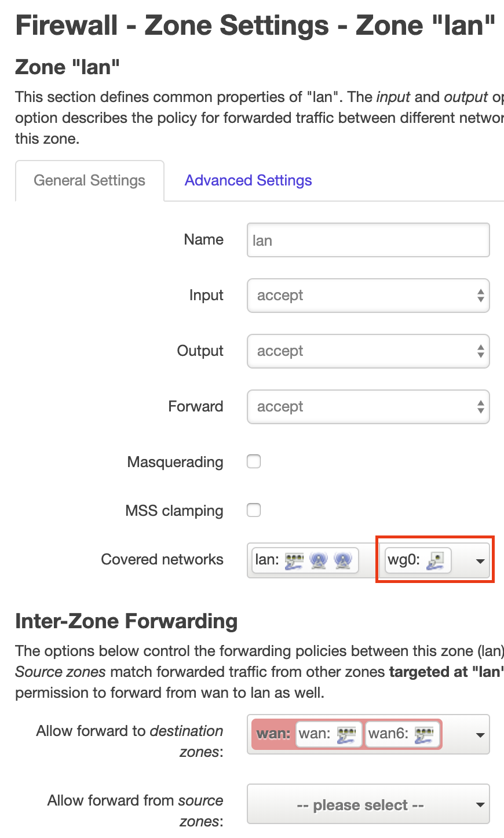Enable the MSS clamping checkbox
This screenshot has width=504, height=838.
[254, 511]
